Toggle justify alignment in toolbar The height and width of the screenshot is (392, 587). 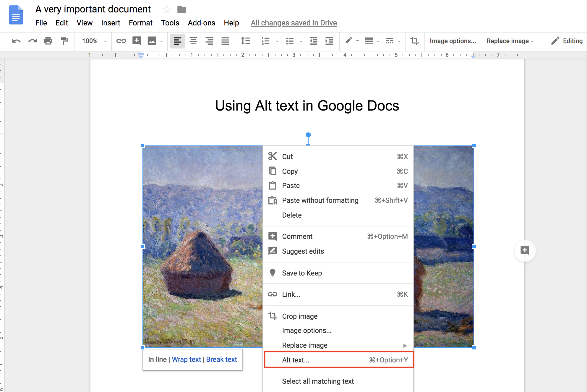225,41
